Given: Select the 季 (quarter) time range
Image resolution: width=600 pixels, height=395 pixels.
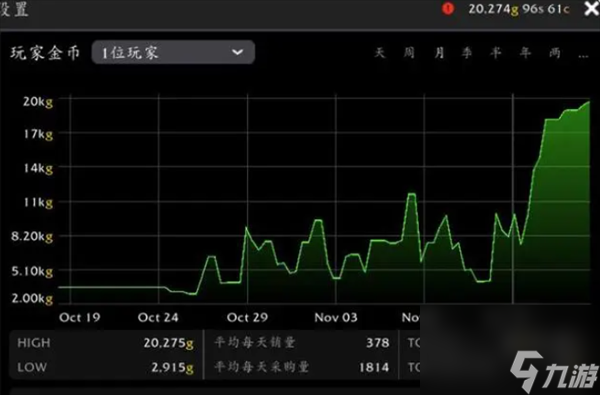Looking at the screenshot, I should coord(467,52).
